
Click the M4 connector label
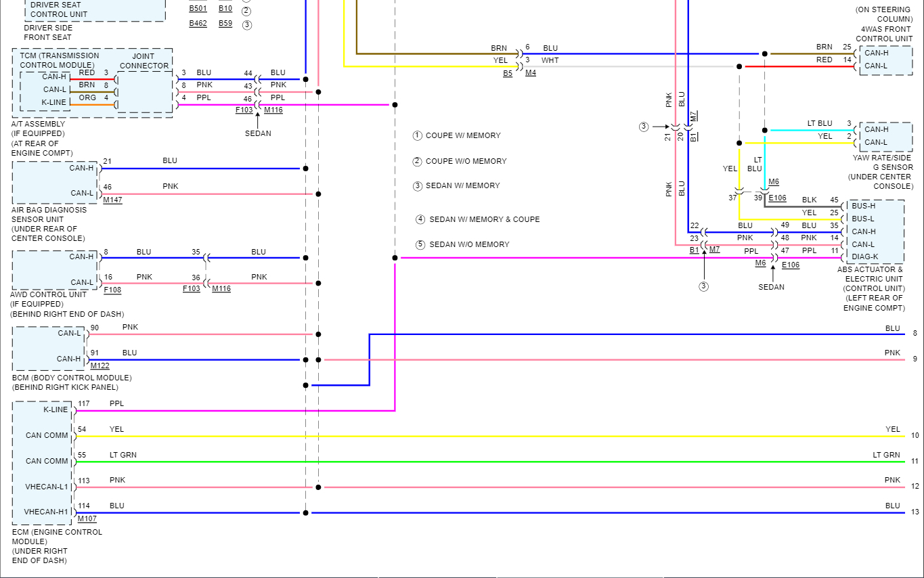coord(531,73)
